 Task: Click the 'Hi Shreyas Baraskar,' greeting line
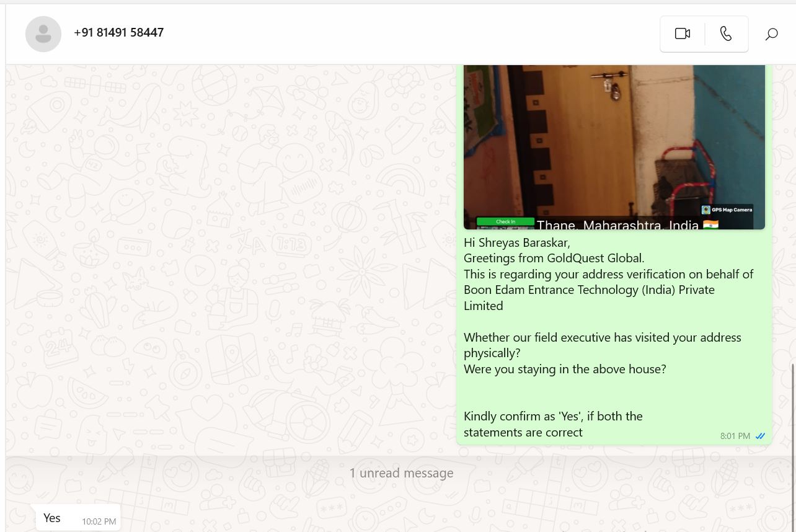pos(517,242)
